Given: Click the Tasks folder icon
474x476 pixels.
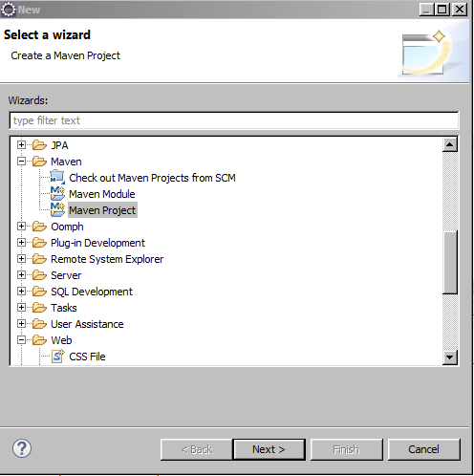Looking at the screenshot, I should (x=39, y=308).
